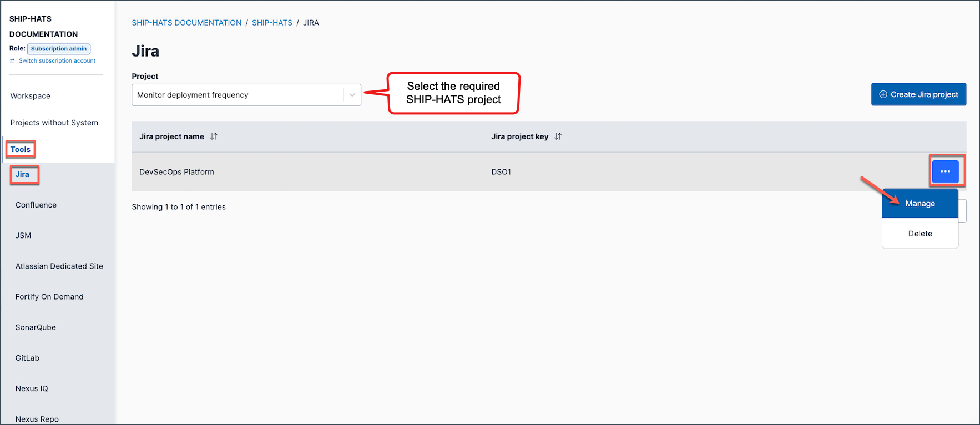Select Jira in the sidebar
The image size is (980, 425).
pyautogui.click(x=22, y=174)
